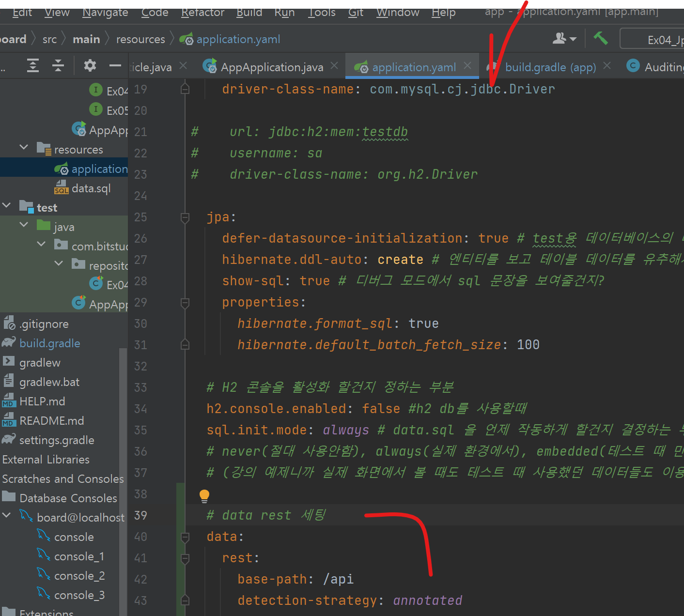Open the project tool window settings gear
684x616 pixels.
[90, 65]
